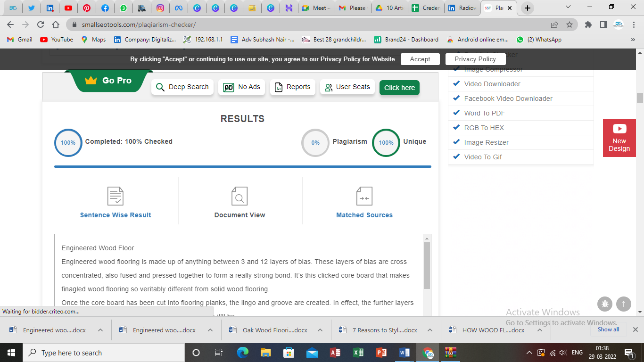Click the Go Pro crown banner

108,81
